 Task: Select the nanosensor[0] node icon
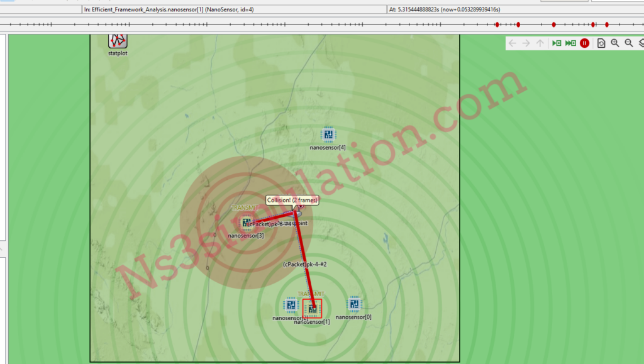pos(354,304)
